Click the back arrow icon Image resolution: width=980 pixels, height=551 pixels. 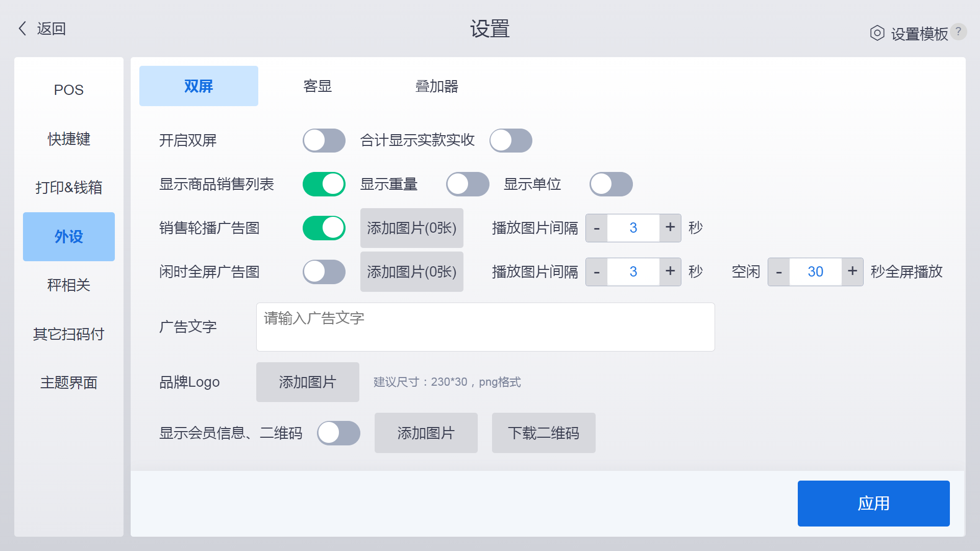pos(22,29)
